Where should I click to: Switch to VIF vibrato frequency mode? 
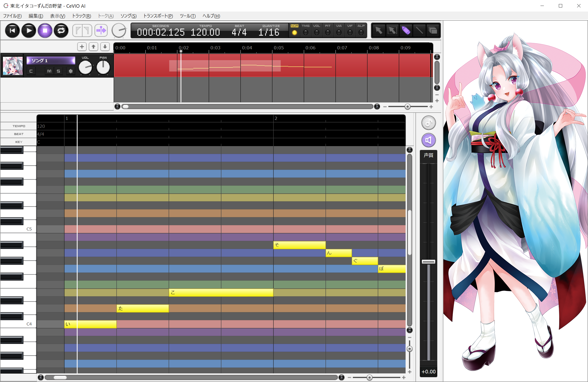click(x=350, y=30)
